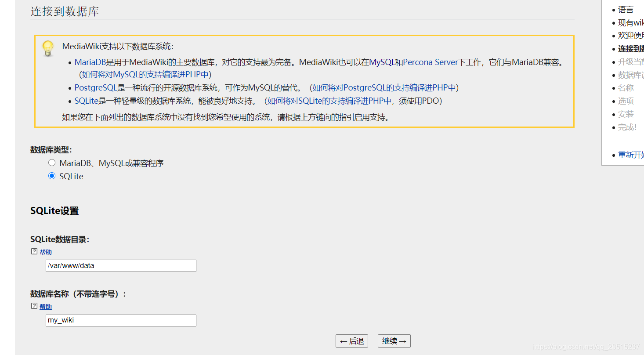
Task: Click the 连接到数据库 page heading
Action: (x=65, y=11)
